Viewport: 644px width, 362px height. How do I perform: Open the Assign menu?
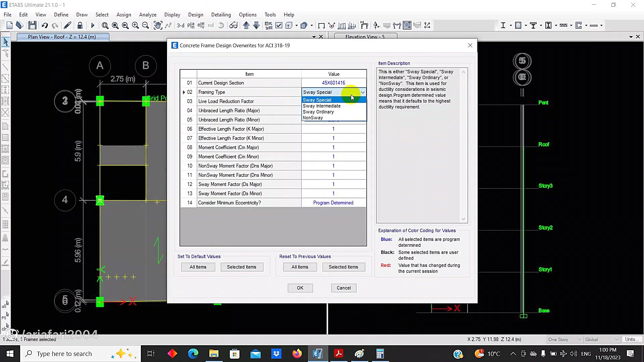[x=124, y=14]
